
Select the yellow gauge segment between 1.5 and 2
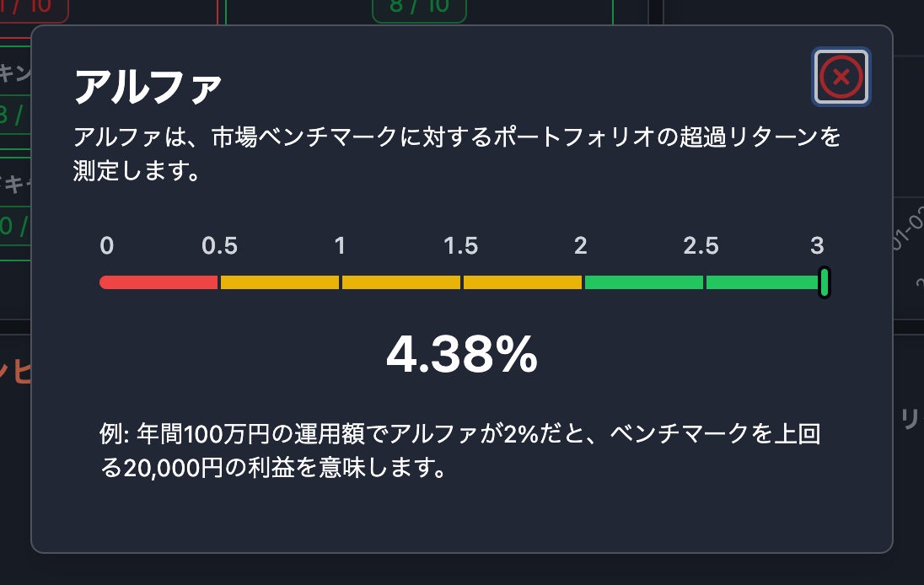(523, 282)
